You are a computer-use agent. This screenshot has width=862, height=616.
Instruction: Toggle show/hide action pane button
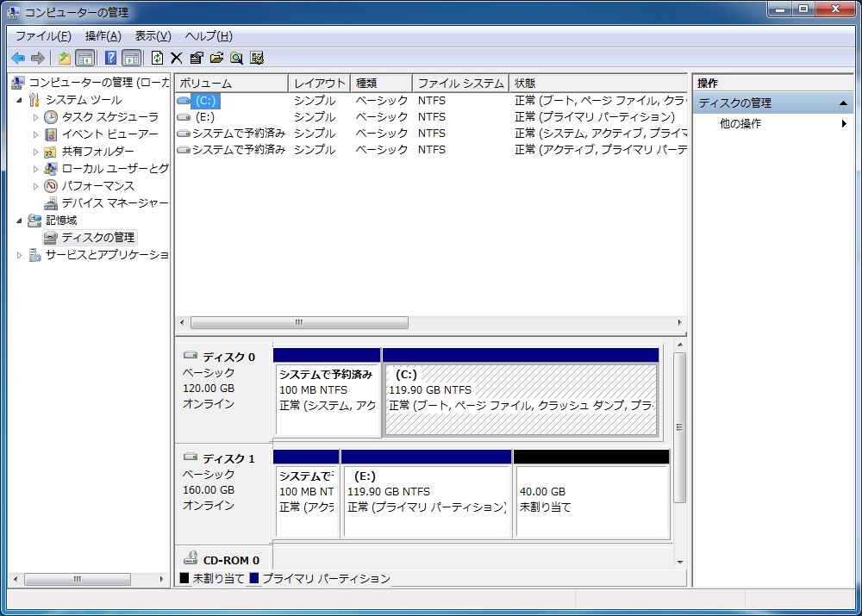[x=132, y=58]
